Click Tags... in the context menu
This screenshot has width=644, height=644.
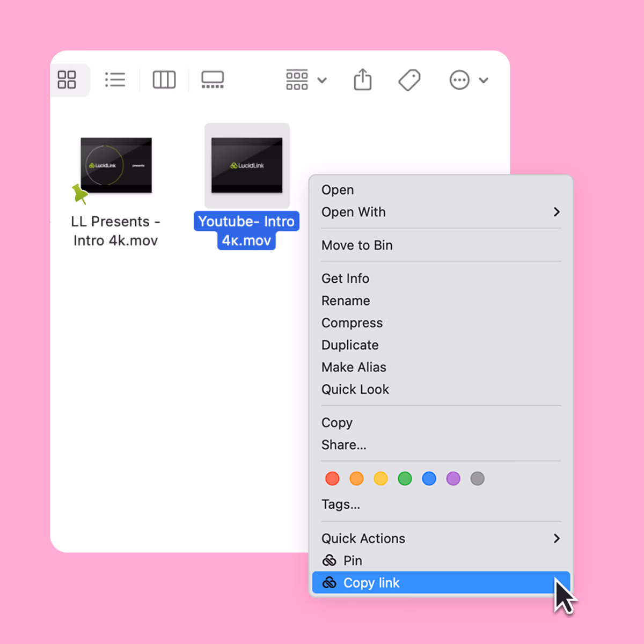[341, 504]
